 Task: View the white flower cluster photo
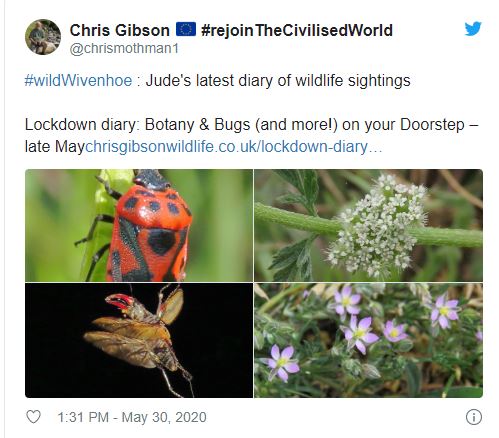tap(368, 225)
